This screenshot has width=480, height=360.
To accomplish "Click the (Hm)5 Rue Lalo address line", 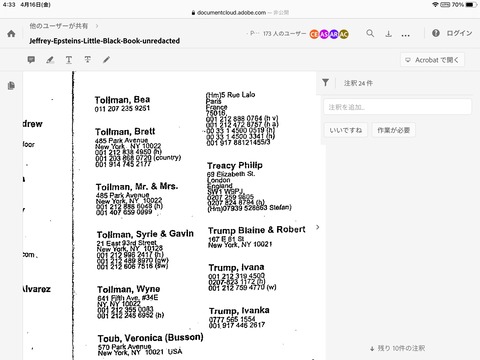I will tap(231, 95).
